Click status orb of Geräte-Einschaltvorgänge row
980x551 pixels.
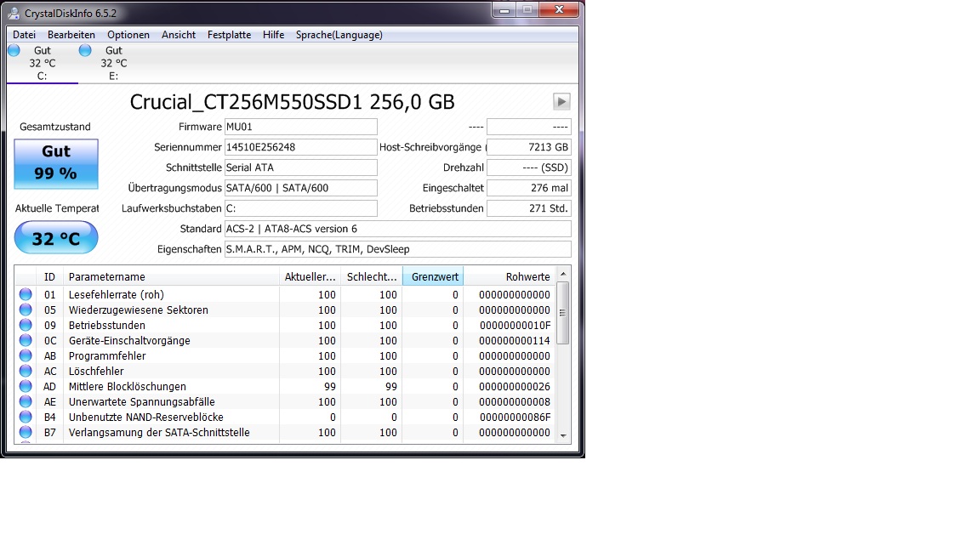26,340
